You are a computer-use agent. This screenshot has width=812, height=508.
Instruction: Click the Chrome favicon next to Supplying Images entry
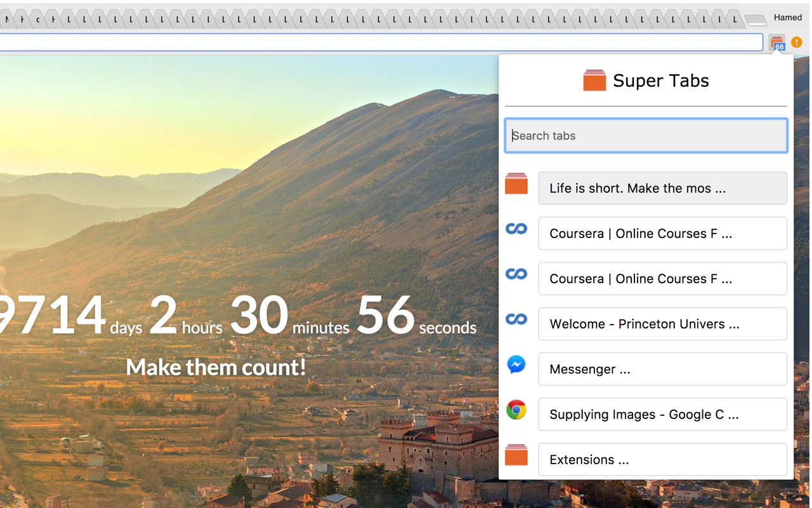[x=516, y=410]
